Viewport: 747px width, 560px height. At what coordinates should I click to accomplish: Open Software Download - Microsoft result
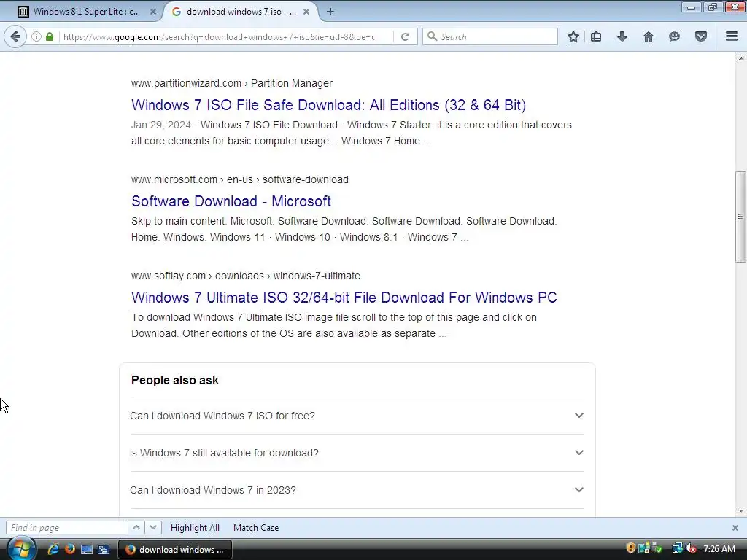[231, 201]
